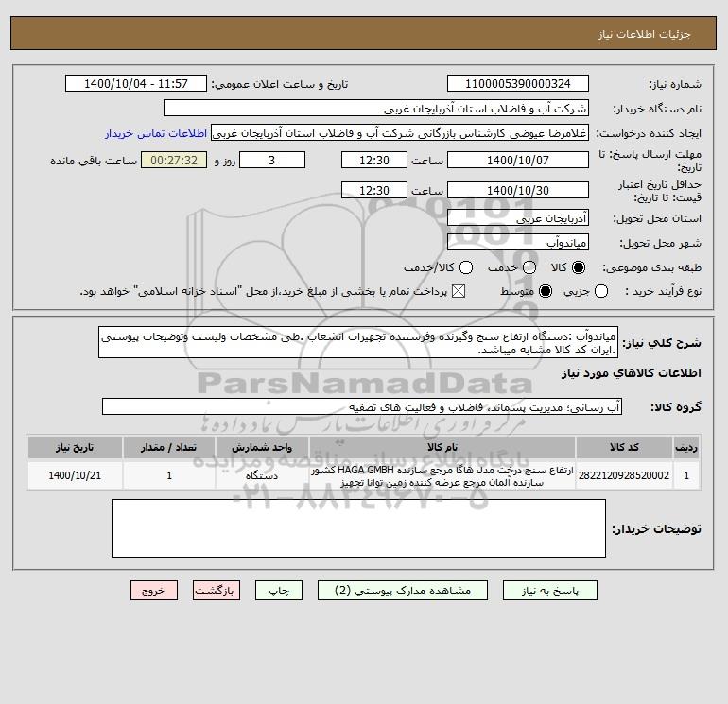Click the delivery province field آذربایجان غربی

pos(518,217)
